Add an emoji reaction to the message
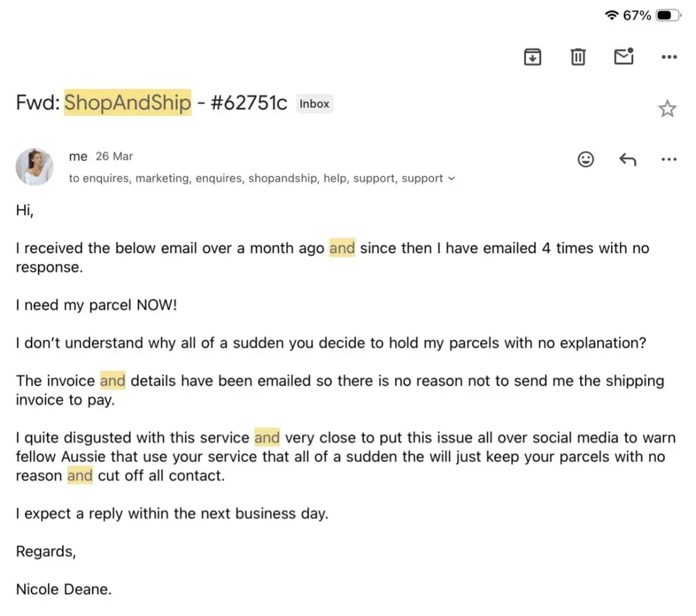The width and height of the screenshot is (696, 616). coord(586,160)
